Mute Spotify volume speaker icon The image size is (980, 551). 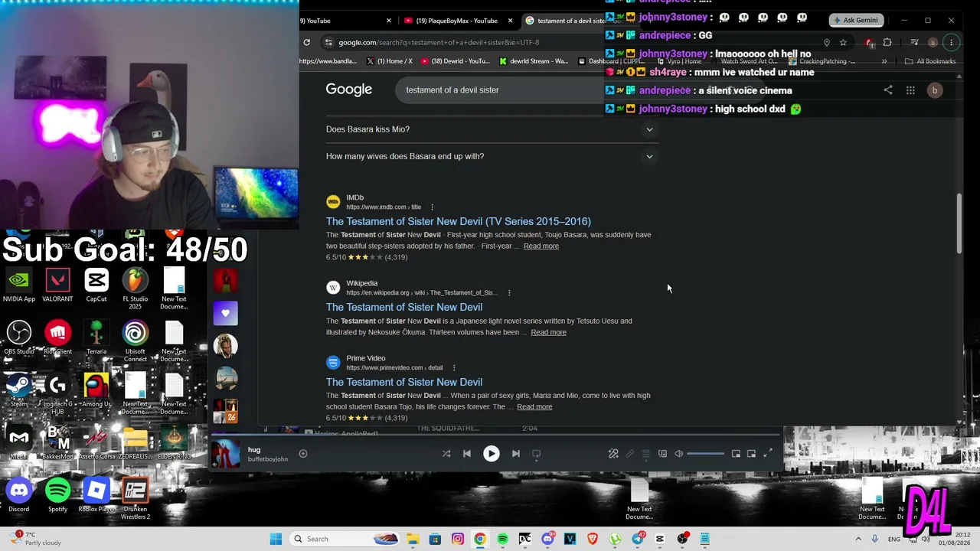(679, 454)
